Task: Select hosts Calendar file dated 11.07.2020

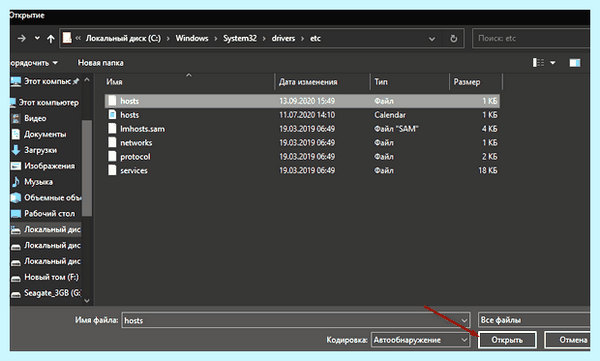Action: pos(302,115)
